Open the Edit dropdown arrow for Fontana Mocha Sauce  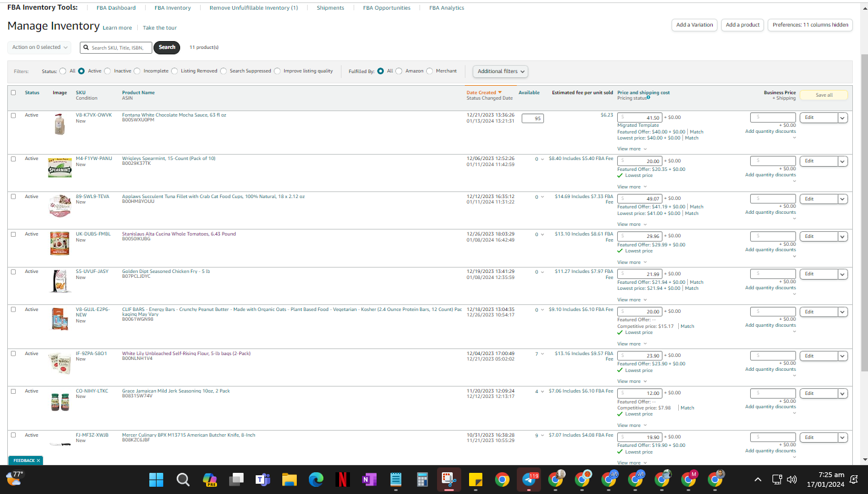[843, 118]
